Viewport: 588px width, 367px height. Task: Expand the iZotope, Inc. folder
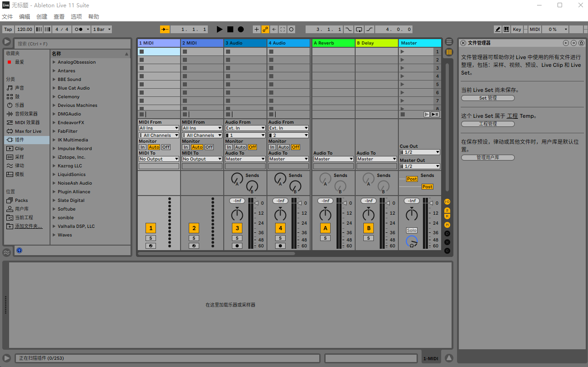point(54,157)
